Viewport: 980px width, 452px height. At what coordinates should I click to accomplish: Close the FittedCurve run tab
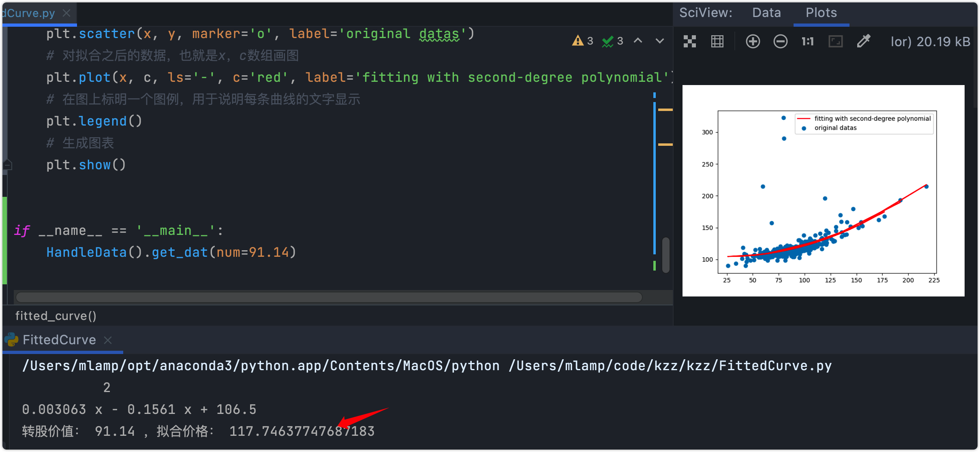108,340
